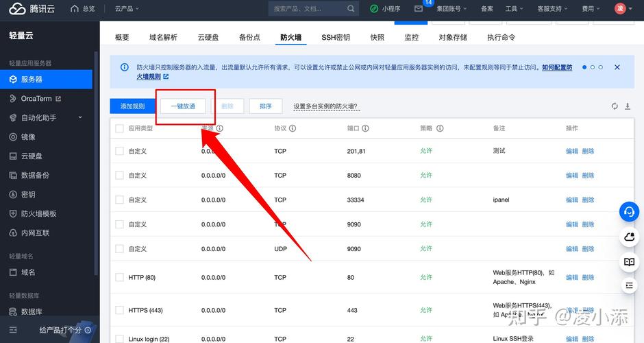Expand the 自动化助手 sidebar submenu
Image resolution: width=644 pixels, height=343 pixels.
pos(80,117)
